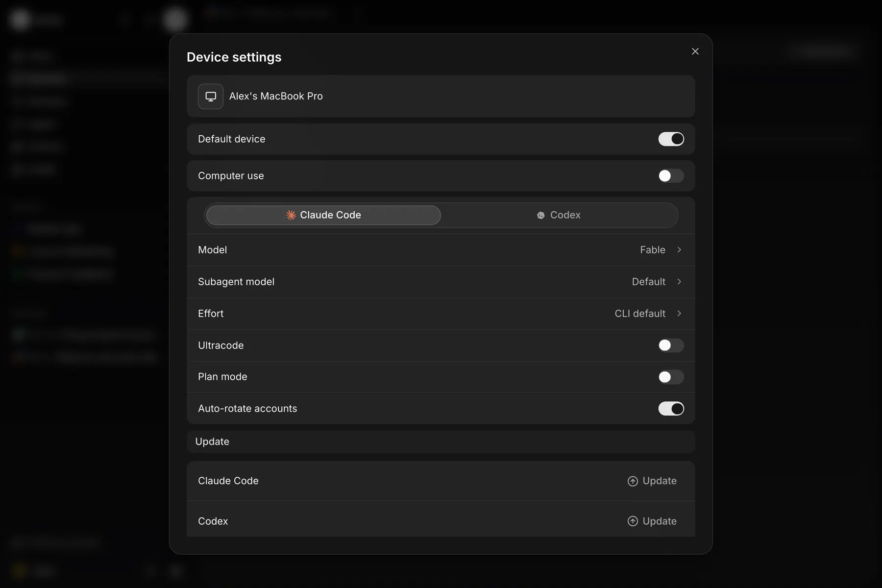Enable the Computer use toggle
Image resolution: width=882 pixels, height=588 pixels.
[671, 176]
